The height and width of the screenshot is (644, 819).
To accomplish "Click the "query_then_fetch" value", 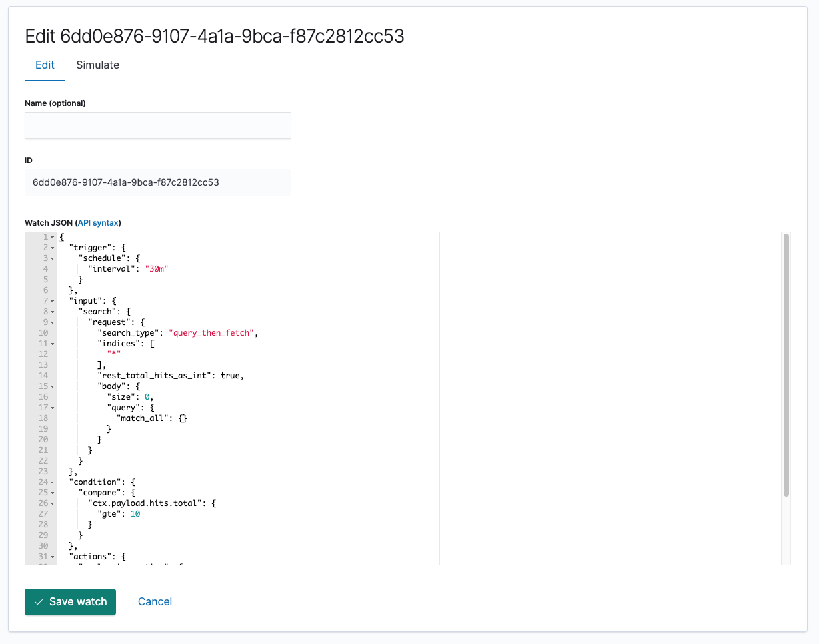I will point(213,333).
